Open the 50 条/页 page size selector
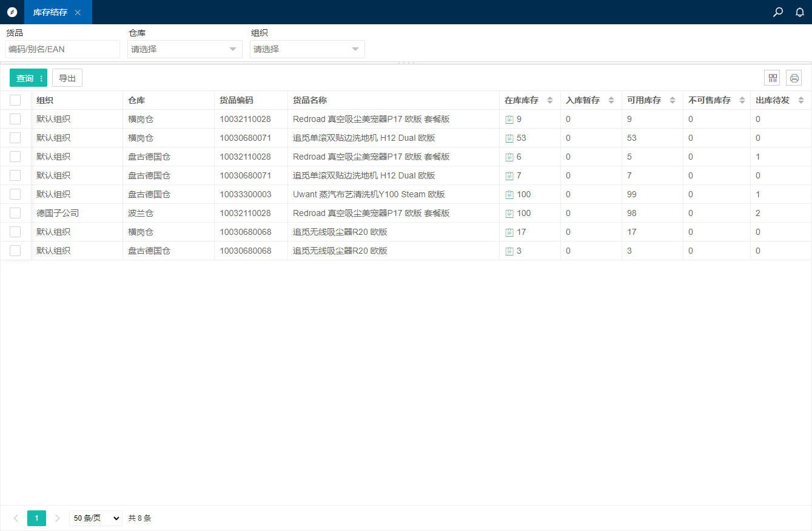The height and width of the screenshot is (531, 812). 95,518
